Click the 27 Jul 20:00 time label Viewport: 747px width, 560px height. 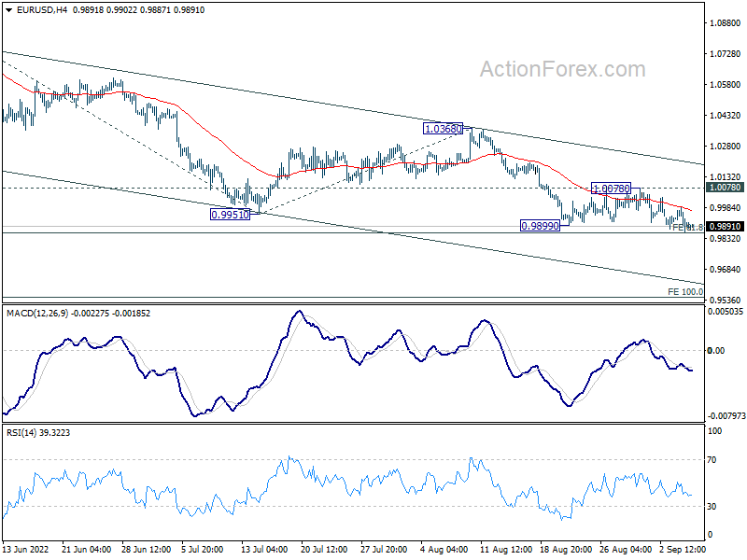(384, 550)
